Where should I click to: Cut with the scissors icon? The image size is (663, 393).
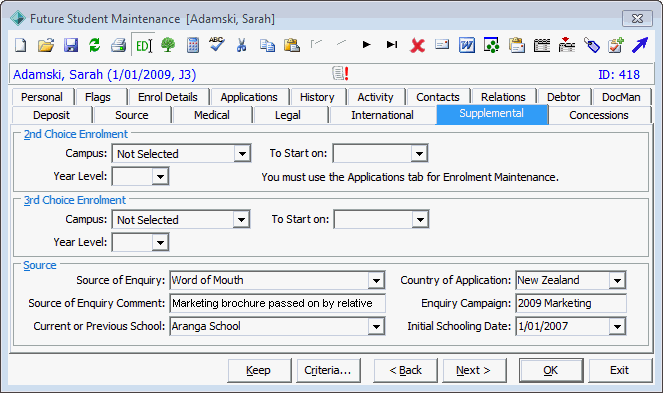coord(241,45)
